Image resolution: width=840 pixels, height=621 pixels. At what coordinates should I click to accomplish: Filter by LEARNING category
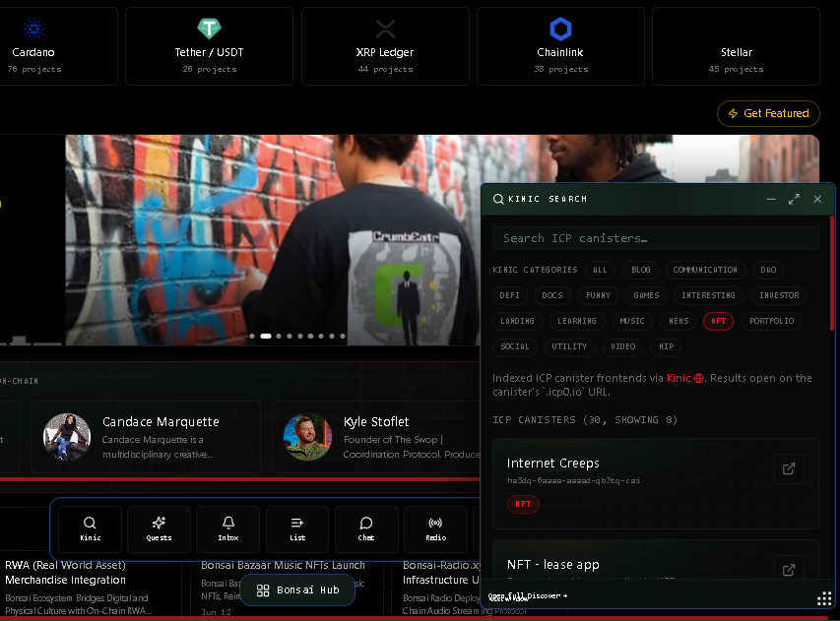point(577,321)
